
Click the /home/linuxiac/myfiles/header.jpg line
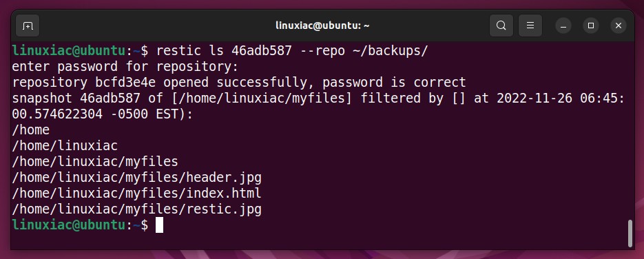click(137, 178)
